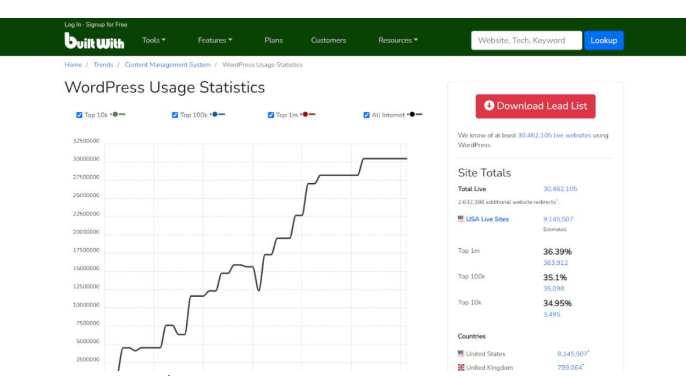Uncheck the Top 10k checkbox
The image size is (686, 376).
tap(79, 115)
